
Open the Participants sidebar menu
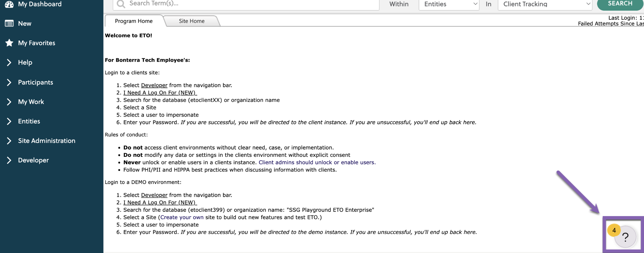point(36,82)
